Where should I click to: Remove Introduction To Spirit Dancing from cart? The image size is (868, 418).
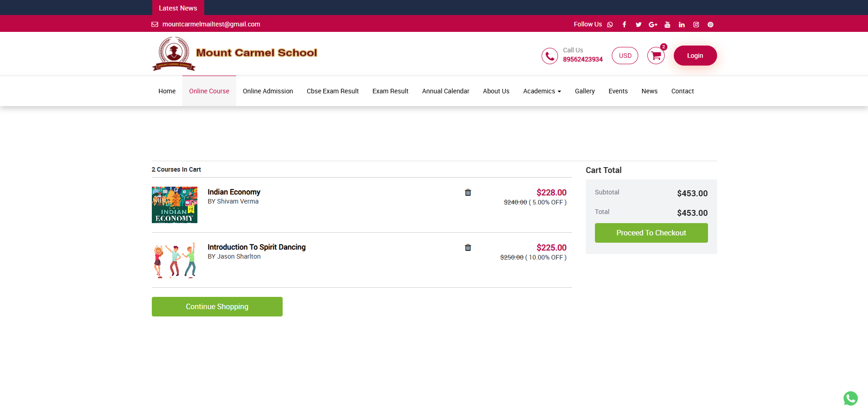pos(468,248)
